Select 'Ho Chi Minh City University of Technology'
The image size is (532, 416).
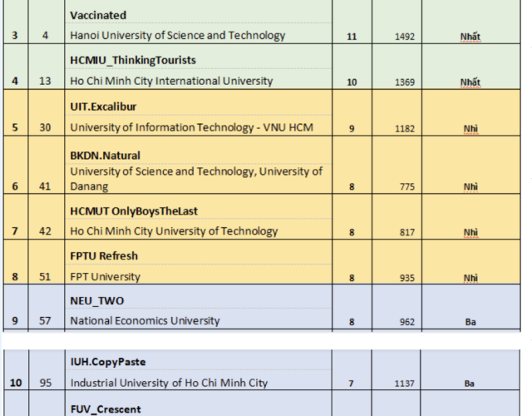(x=174, y=231)
